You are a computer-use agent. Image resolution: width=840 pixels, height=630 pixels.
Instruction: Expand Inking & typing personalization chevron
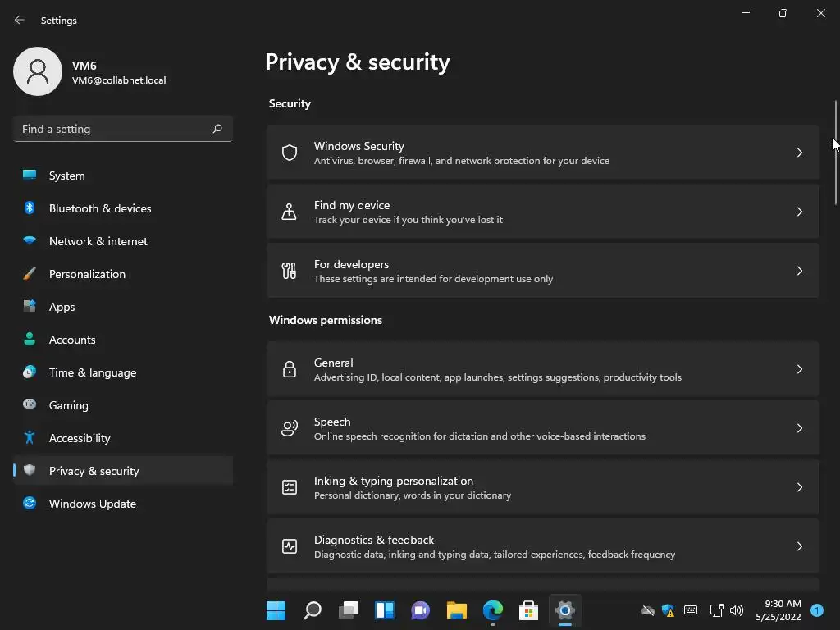point(799,487)
